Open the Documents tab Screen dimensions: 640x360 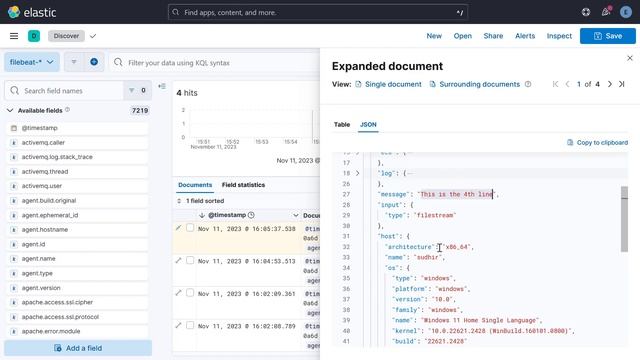click(x=195, y=185)
